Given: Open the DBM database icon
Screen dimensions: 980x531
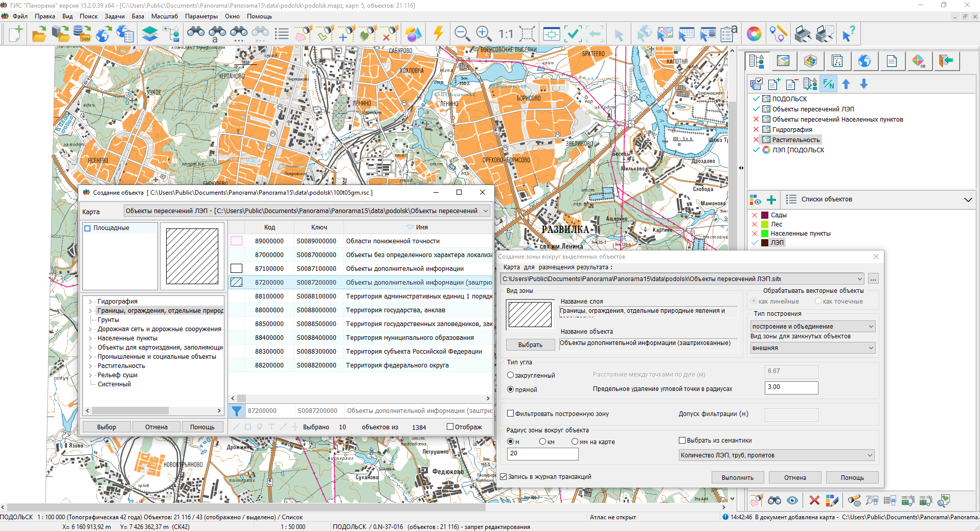Looking at the screenshot, I should coord(82,34).
